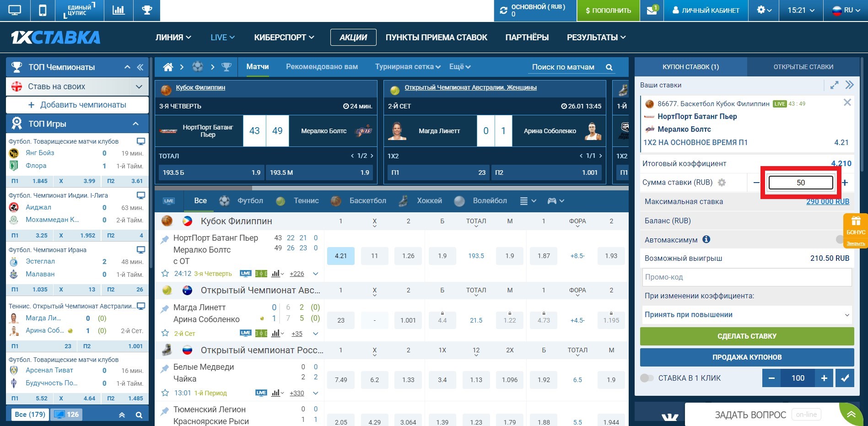Click the LIVE icon in the sports filter bar

pyautogui.click(x=169, y=201)
